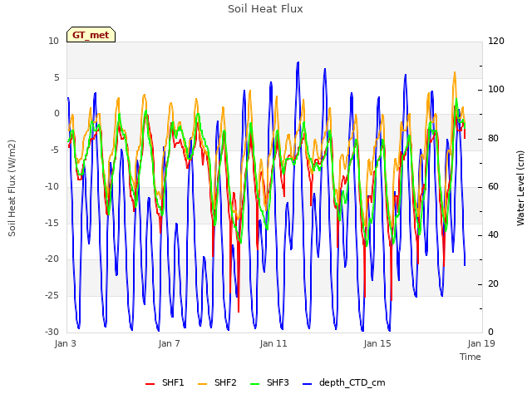Click the Jan 11 x-axis label

tap(273, 343)
